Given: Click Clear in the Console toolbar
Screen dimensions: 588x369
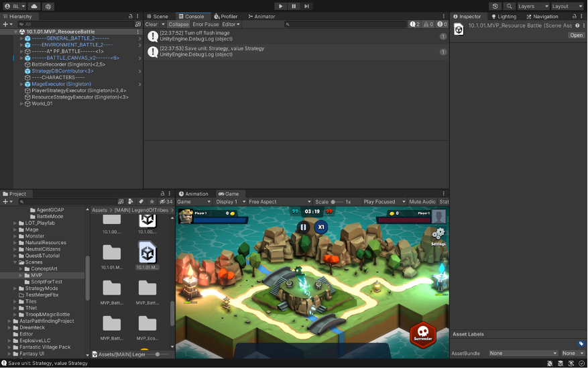Looking at the screenshot, I should click(152, 24).
